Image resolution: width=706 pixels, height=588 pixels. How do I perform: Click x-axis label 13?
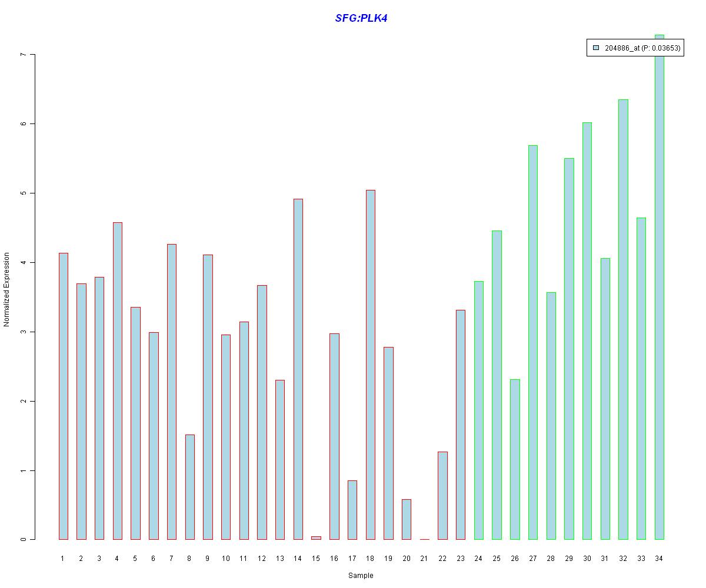coord(279,559)
